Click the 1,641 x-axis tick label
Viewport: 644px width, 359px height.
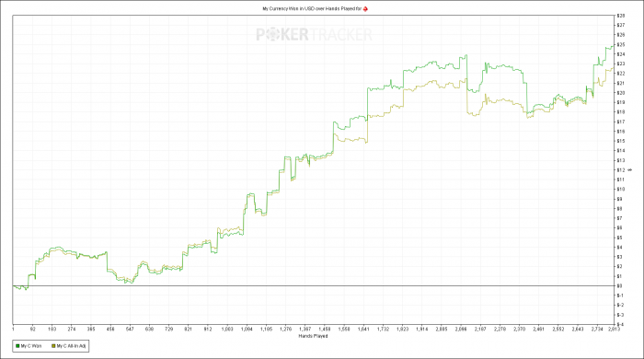[x=363, y=329]
